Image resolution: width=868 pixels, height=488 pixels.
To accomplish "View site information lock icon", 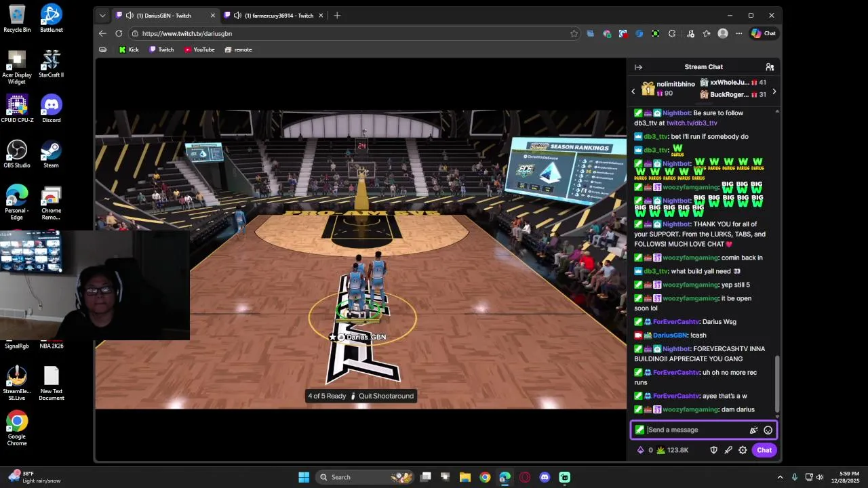I will (136, 33).
